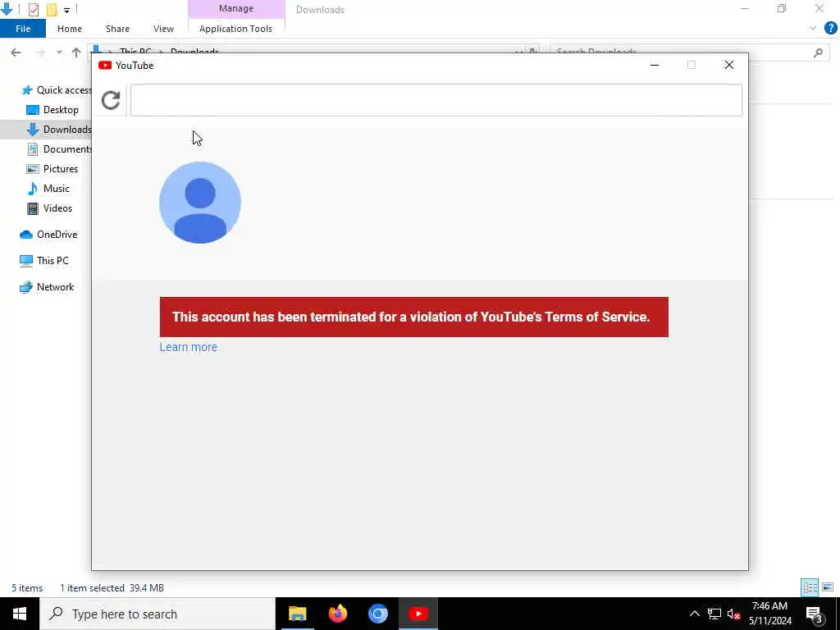
Task: Open Pictures in the navigation pane
Action: [52, 169]
